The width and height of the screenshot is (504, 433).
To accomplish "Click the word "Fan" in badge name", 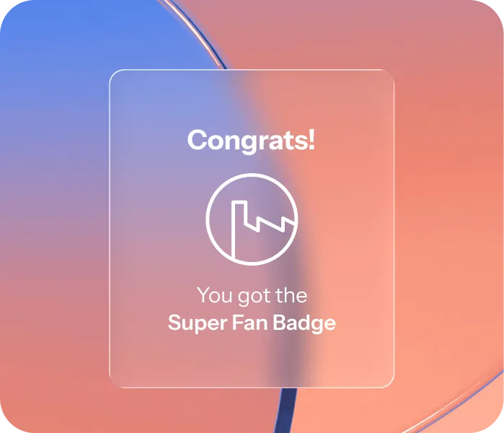I will point(249,323).
